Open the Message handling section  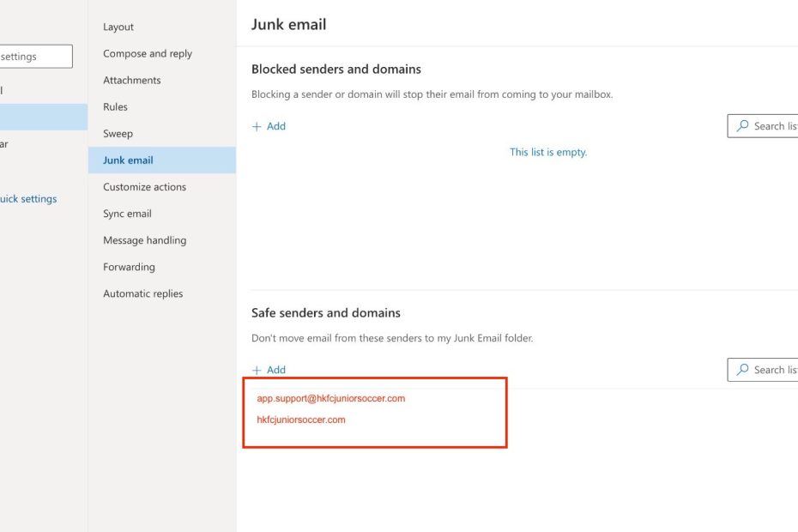(x=144, y=240)
